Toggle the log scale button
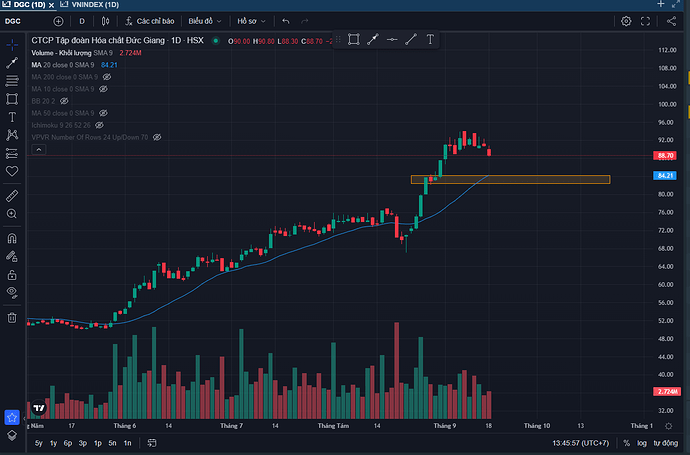Viewport: 690px width, 455px height. [x=641, y=442]
